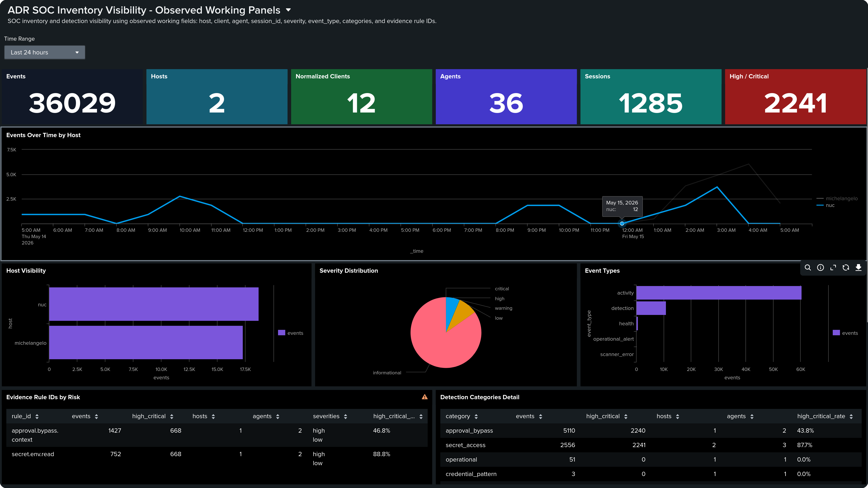868x488 pixels.
Task: Click the activity bar in Event Types
Action: point(719,293)
